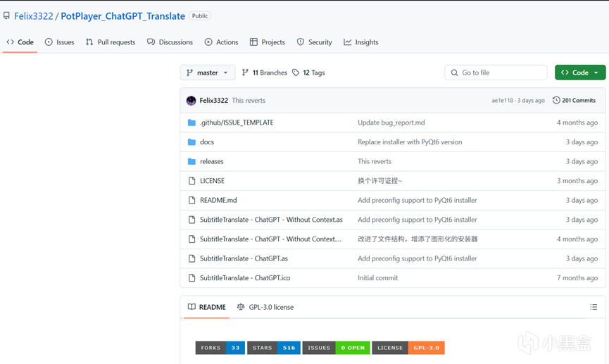Open the README.md file
Image resolution: width=609 pixels, height=364 pixels.
click(x=218, y=201)
